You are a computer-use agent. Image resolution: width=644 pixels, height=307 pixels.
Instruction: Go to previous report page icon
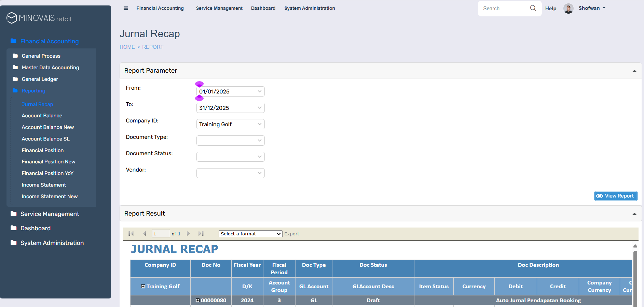click(145, 234)
